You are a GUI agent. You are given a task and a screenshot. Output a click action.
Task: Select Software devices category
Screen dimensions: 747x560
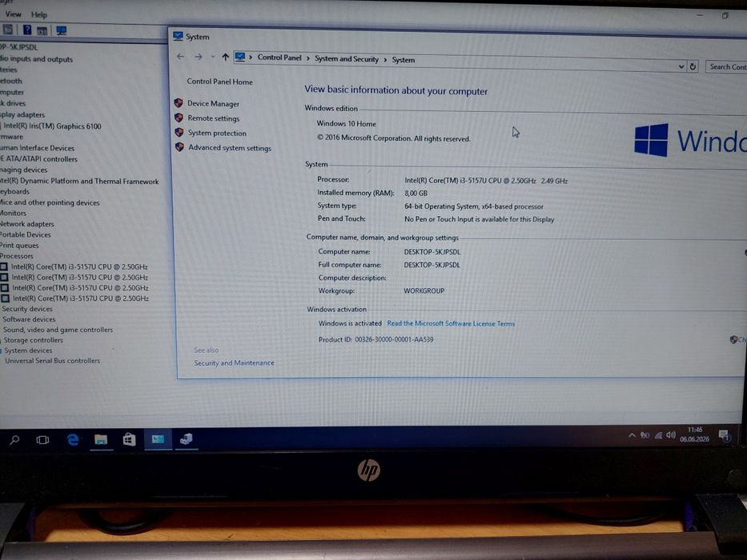pyautogui.click(x=29, y=319)
